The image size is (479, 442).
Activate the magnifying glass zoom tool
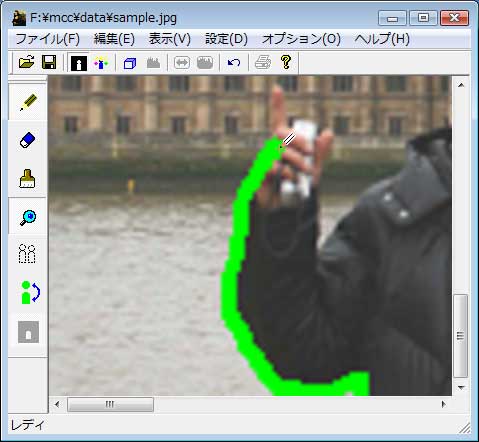click(27, 217)
